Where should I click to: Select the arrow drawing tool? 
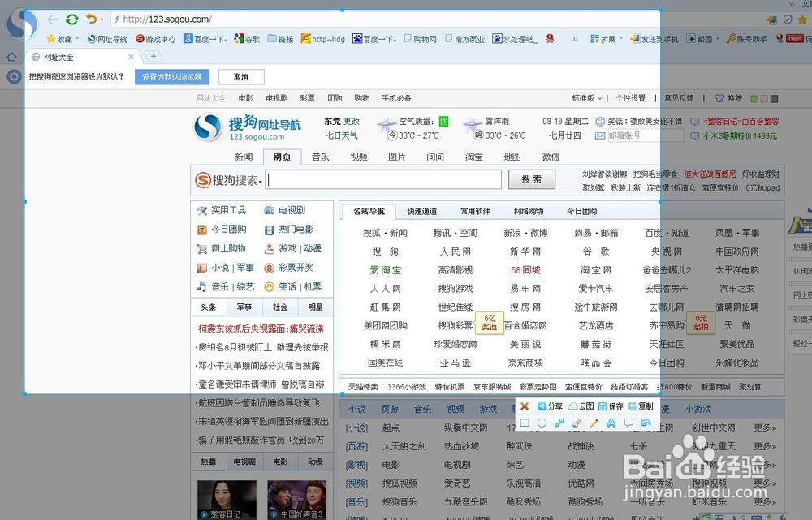559,423
